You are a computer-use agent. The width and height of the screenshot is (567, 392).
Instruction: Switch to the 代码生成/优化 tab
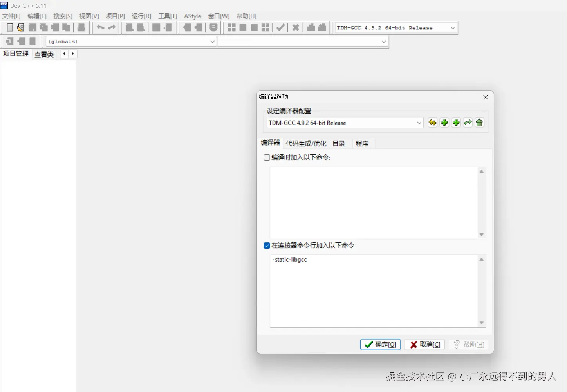[x=306, y=144]
